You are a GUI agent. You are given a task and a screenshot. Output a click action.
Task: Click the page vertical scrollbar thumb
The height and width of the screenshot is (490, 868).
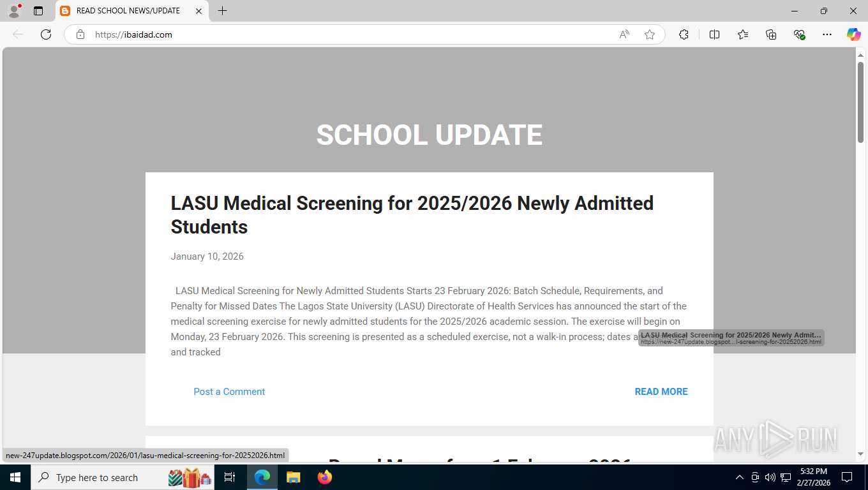[x=860, y=102]
